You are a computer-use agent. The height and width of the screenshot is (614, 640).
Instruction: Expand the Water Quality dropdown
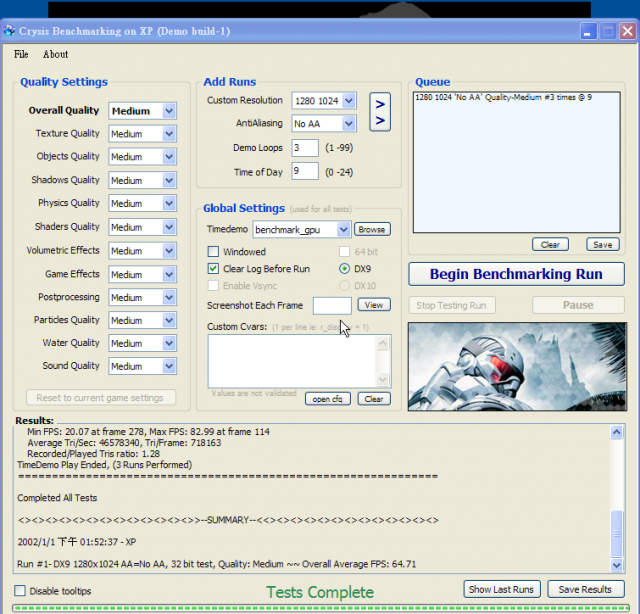[x=169, y=343]
